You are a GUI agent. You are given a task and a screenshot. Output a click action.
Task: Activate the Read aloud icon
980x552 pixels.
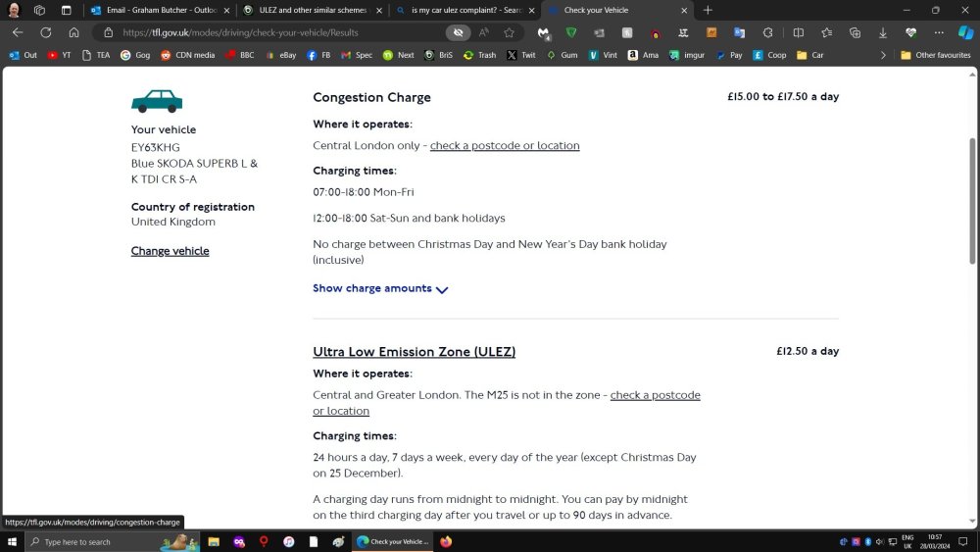tap(484, 32)
